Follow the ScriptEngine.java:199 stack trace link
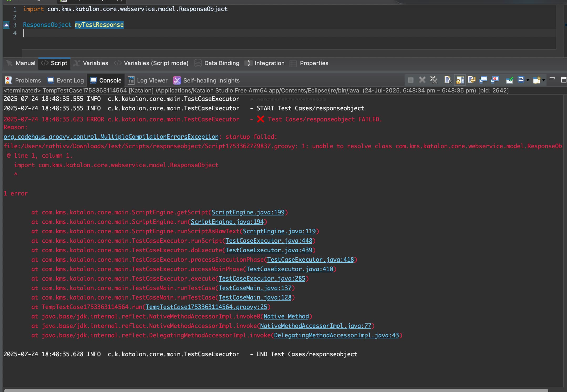This screenshot has width=567, height=392. point(248,212)
